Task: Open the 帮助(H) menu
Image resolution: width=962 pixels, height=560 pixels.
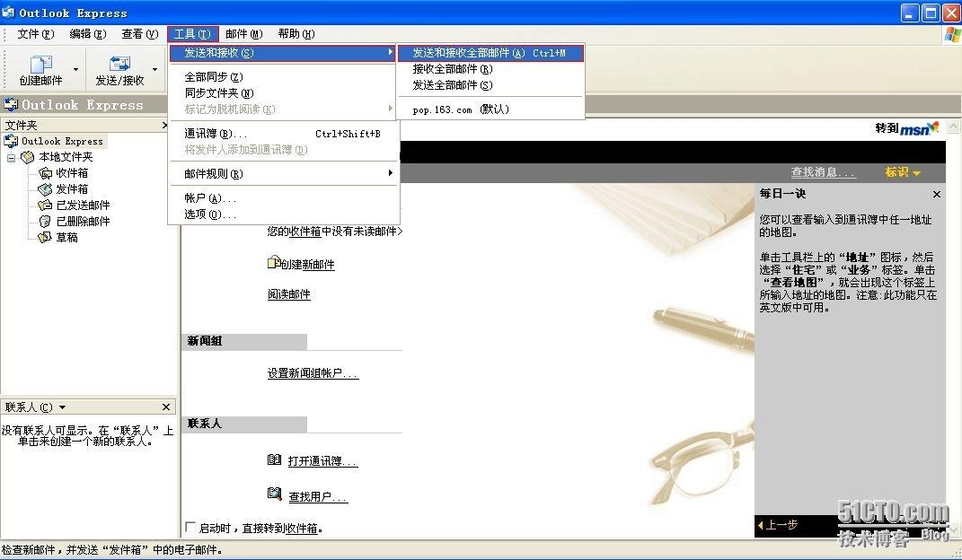Action: pos(296,34)
